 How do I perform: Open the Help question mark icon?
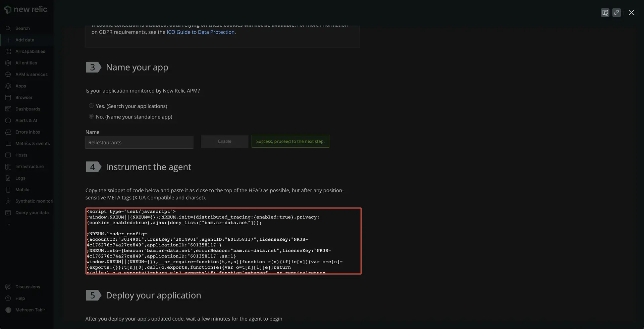point(8,298)
